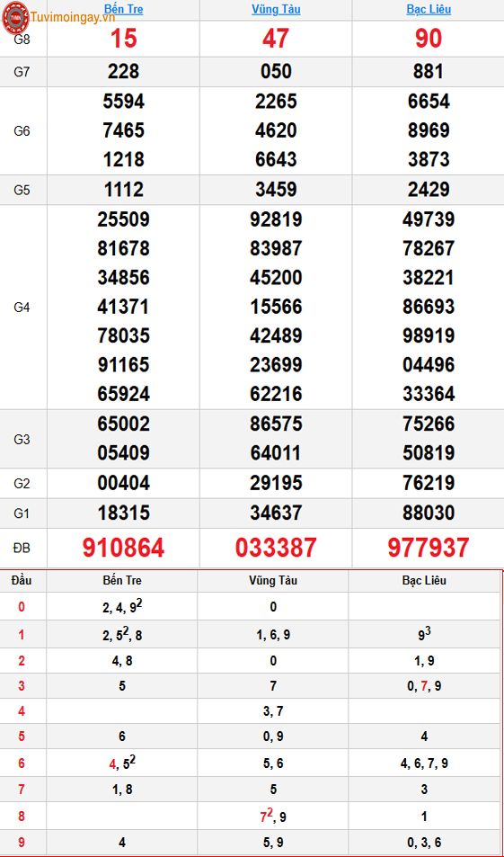Select special prize number 033387
504x857 pixels.
point(276,548)
